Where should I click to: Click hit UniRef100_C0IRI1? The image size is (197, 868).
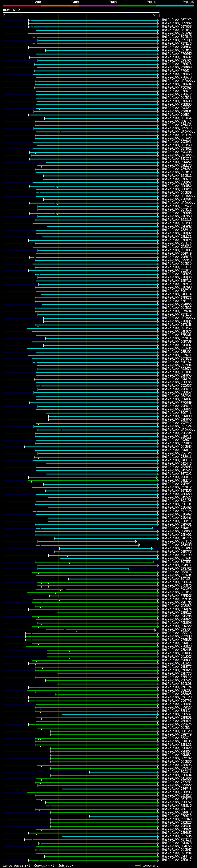[x=176, y=98]
